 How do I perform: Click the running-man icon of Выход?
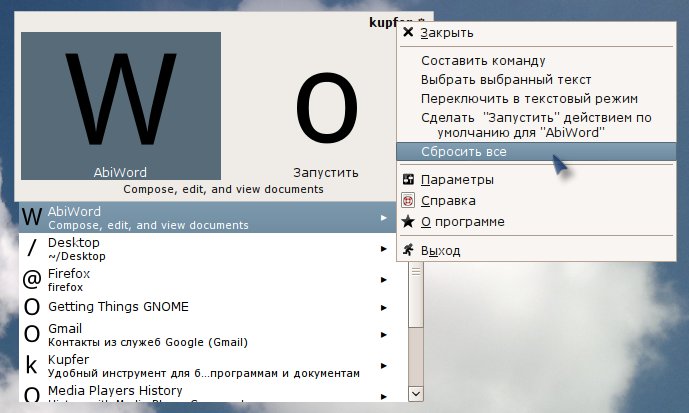(408, 250)
